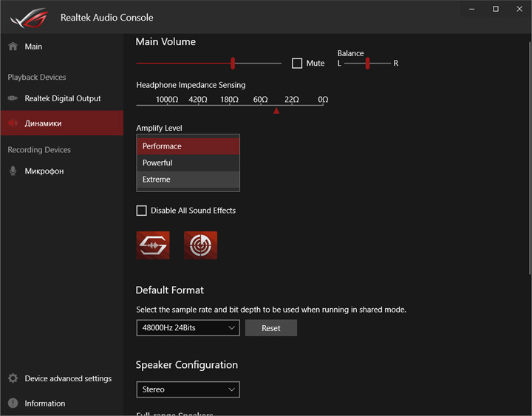This screenshot has height=416, width=532.
Task: Click the Information exclamation icon
Action: point(13,403)
